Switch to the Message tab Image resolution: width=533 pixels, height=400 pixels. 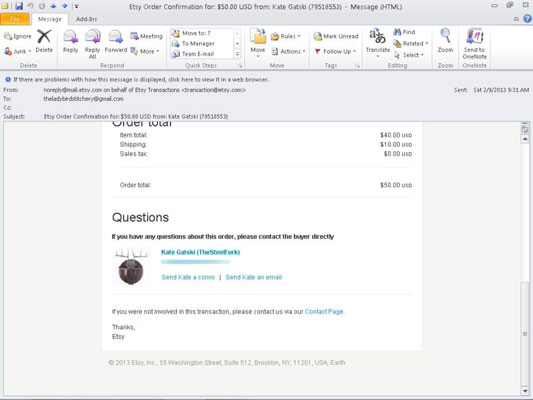pos(50,19)
